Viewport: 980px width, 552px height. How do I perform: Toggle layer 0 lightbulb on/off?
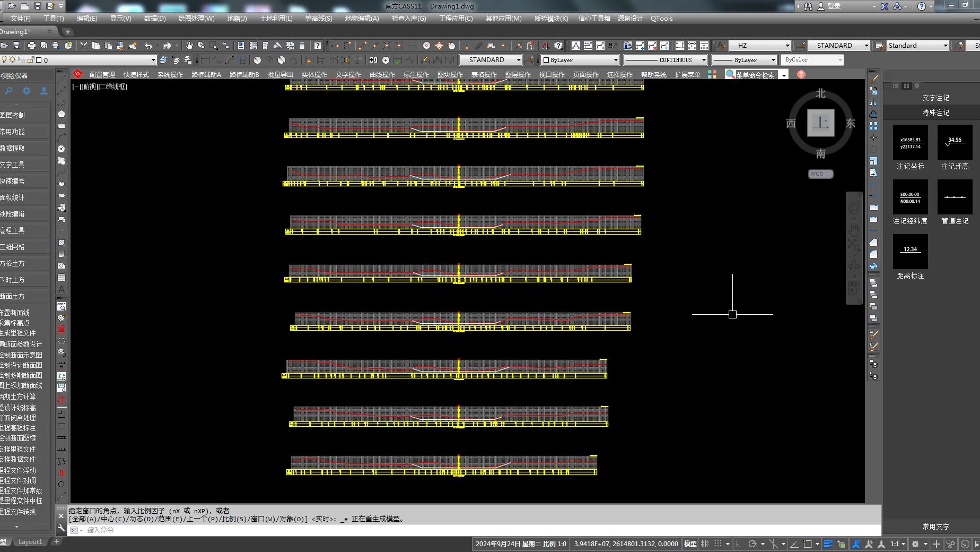point(4,60)
